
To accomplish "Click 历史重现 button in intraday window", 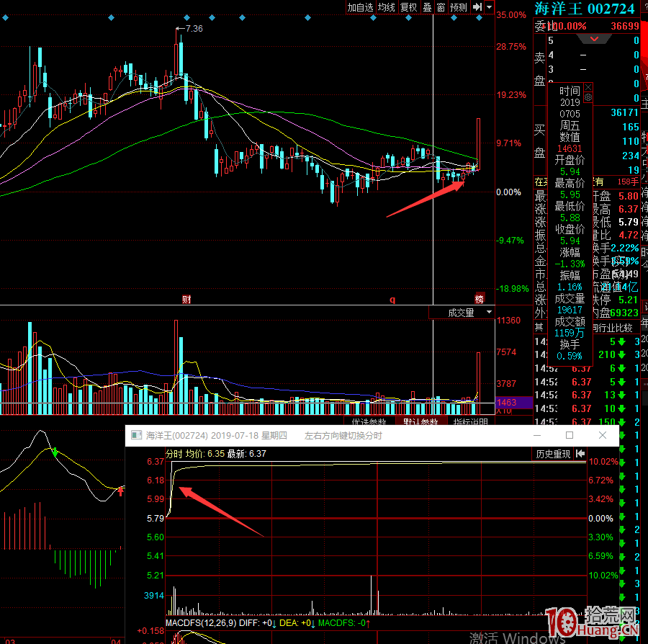I will tap(552, 454).
